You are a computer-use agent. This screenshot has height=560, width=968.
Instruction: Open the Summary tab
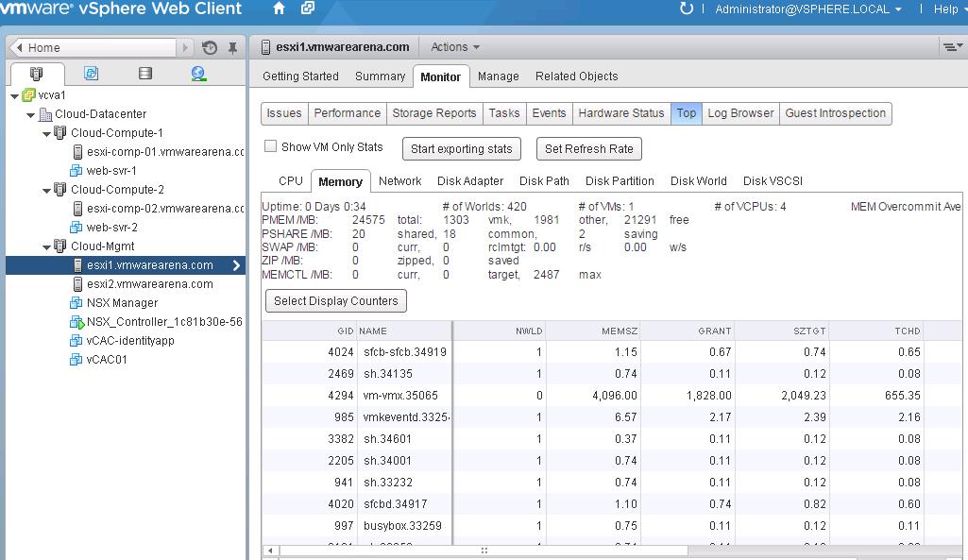click(x=381, y=76)
